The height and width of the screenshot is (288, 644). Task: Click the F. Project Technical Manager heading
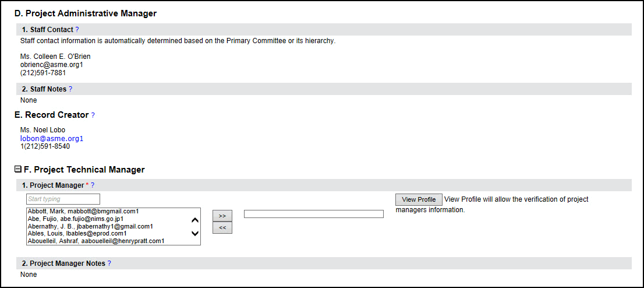pyautogui.click(x=84, y=170)
